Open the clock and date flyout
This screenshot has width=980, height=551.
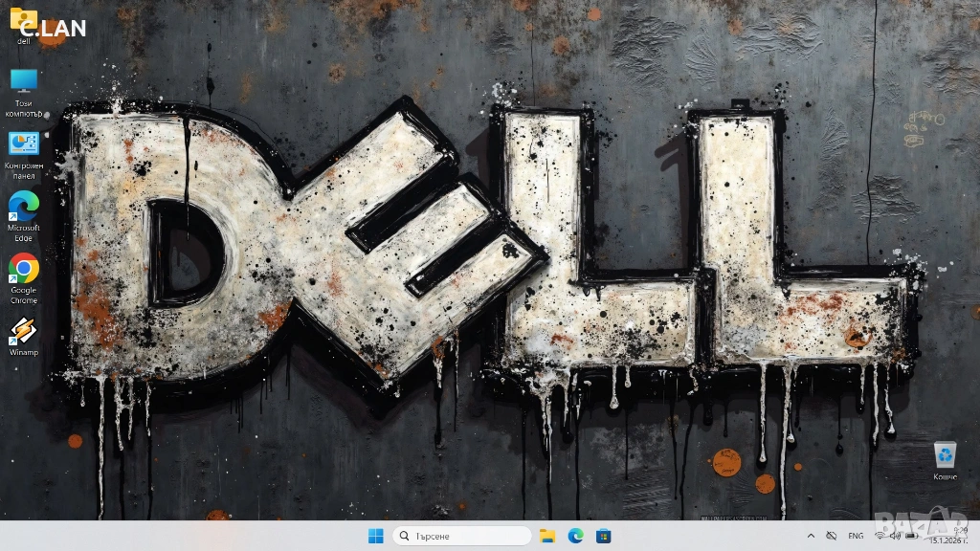pyautogui.click(x=957, y=536)
